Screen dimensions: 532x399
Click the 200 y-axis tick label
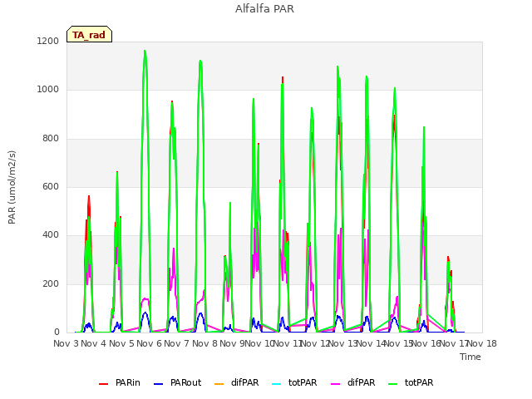[51, 283]
